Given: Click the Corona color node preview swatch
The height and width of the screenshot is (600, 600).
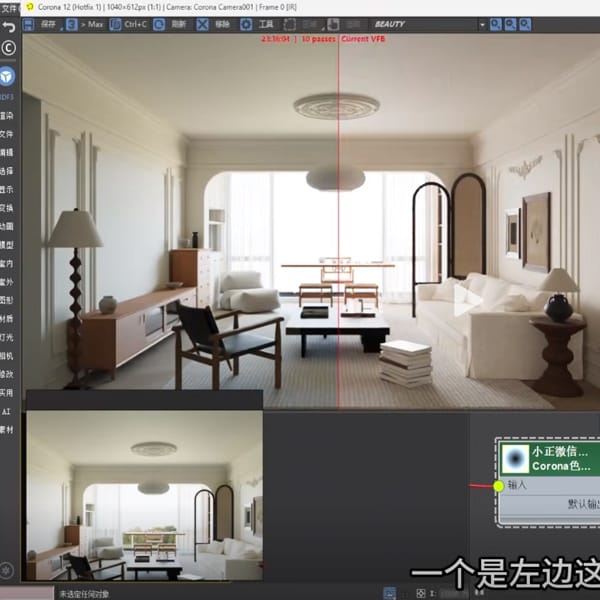Looking at the screenshot, I should (515, 458).
